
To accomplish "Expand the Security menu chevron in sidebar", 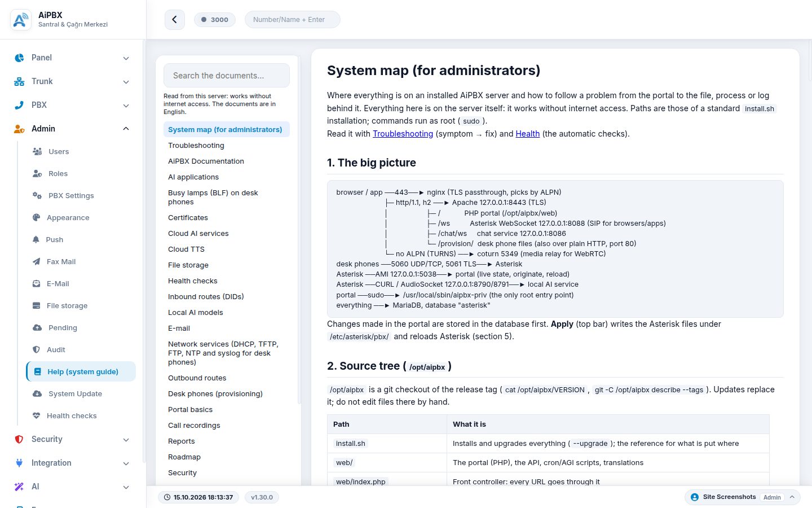I will pyautogui.click(x=126, y=440).
